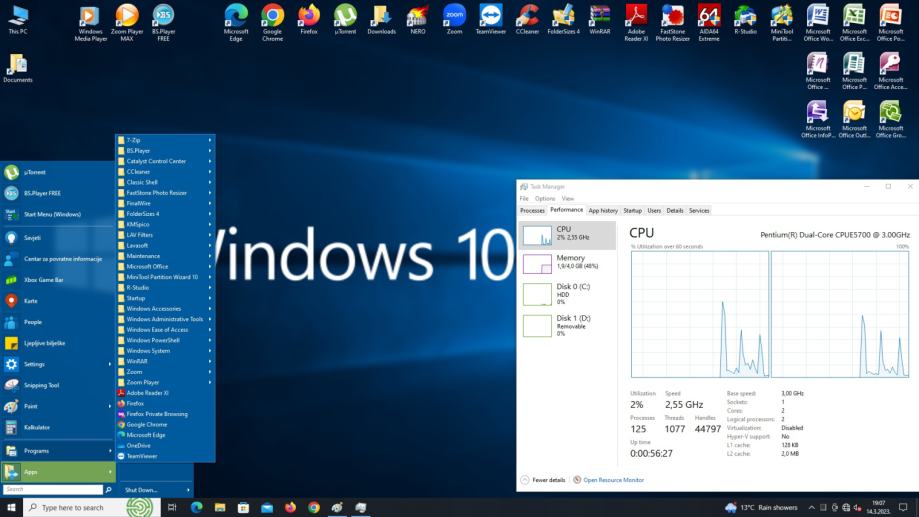Launch CCleaner from the desktop

coord(527,19)
